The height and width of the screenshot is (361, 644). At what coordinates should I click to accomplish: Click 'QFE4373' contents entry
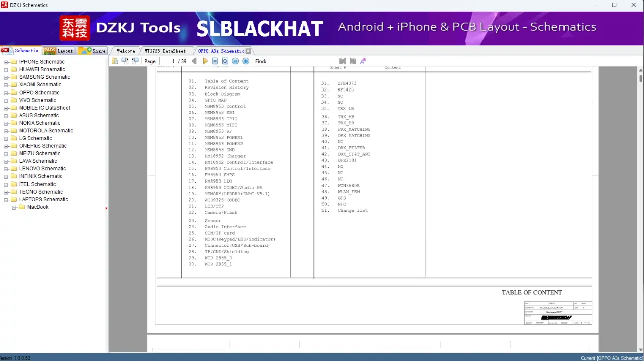pos(347,83)
